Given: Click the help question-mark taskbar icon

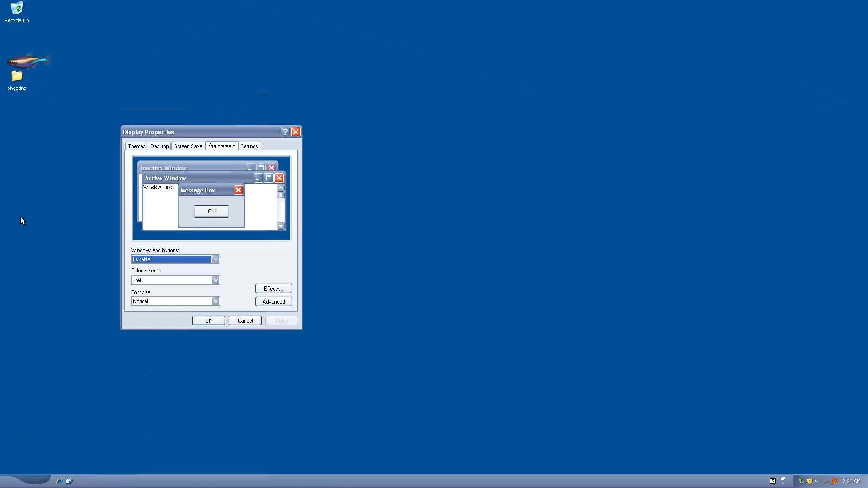Looking at the screenshot, I should [773, 481].
